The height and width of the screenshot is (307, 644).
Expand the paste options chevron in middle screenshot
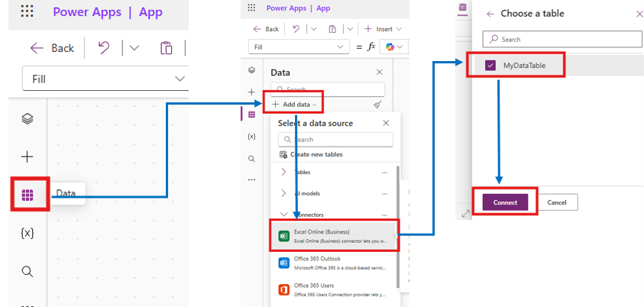pos(351,29)
